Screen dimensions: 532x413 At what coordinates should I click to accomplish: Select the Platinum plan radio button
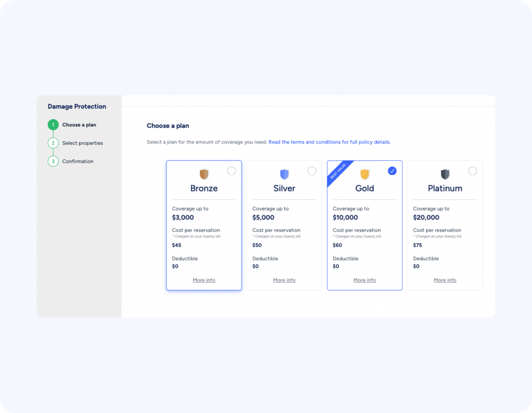tap(472, 171)
